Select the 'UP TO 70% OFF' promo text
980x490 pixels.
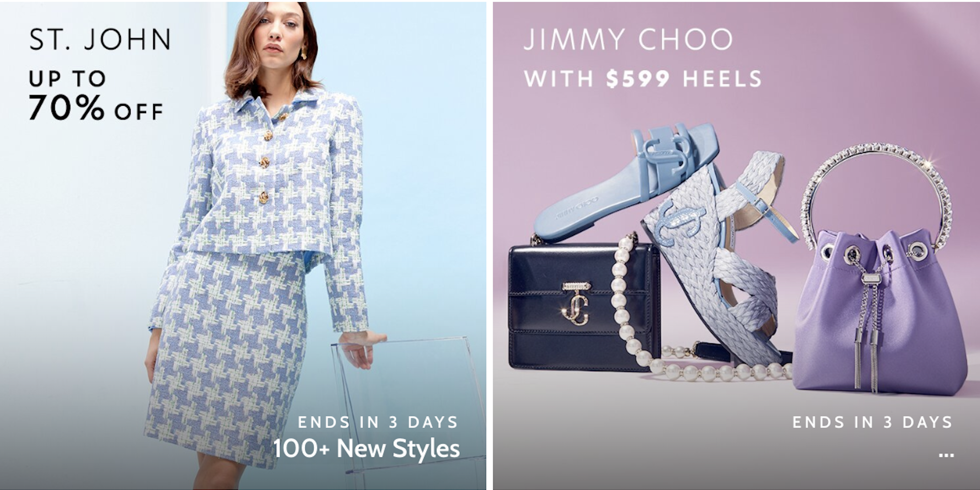click(x=96, y=96)
